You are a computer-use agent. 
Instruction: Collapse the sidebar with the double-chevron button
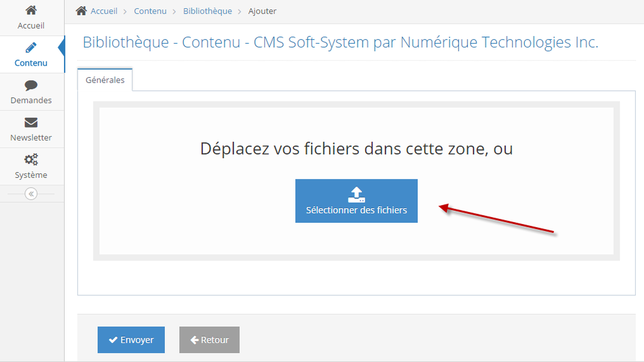[x=31, y=194]
